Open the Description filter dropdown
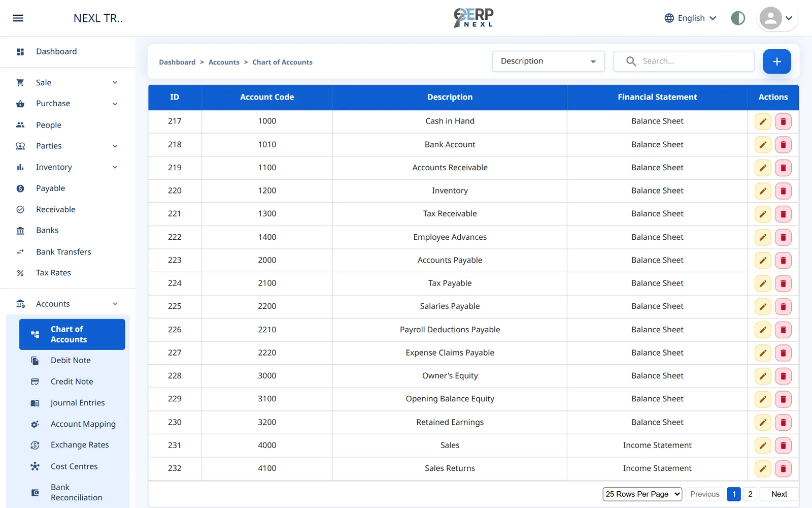Screen dimensions: 812x508 (548, 61)
